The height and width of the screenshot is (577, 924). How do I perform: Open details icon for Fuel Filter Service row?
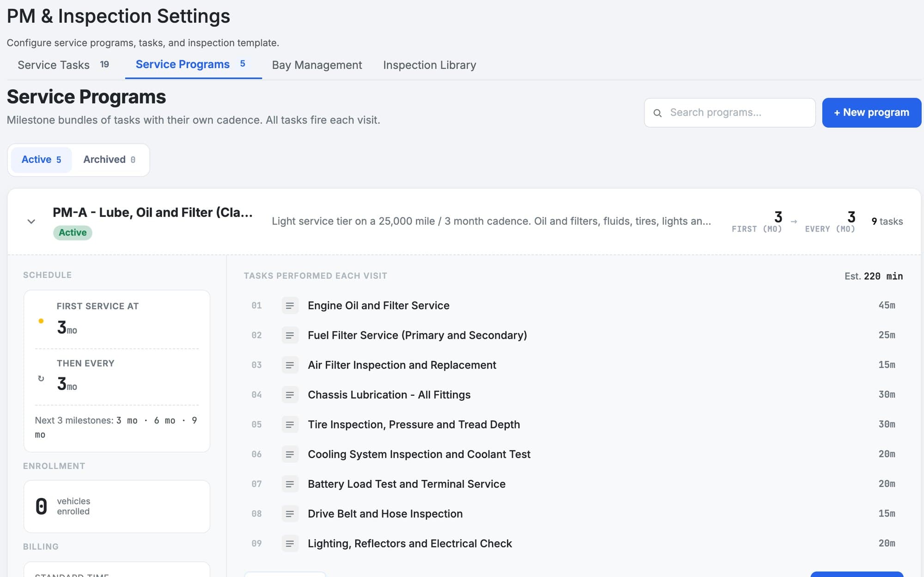pos(290,335)
